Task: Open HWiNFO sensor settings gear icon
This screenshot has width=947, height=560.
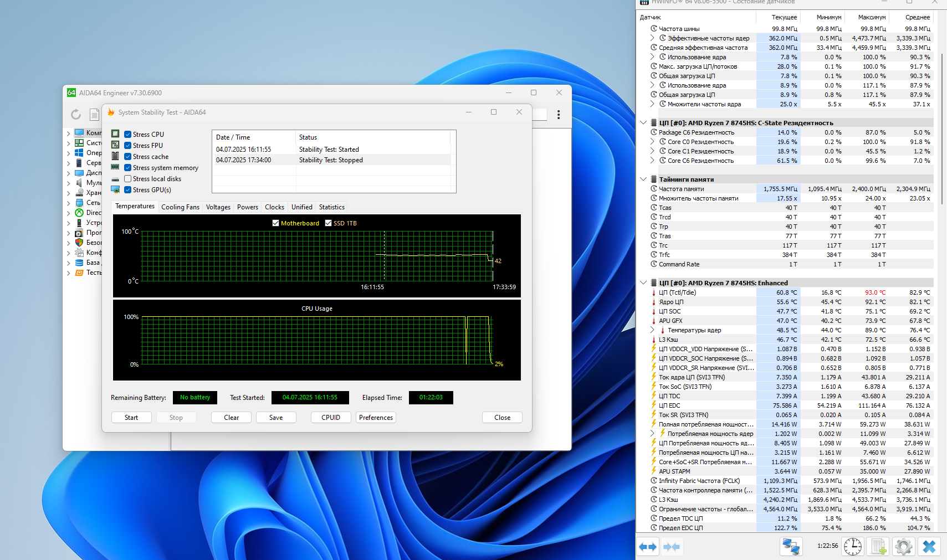Action: 904,547
